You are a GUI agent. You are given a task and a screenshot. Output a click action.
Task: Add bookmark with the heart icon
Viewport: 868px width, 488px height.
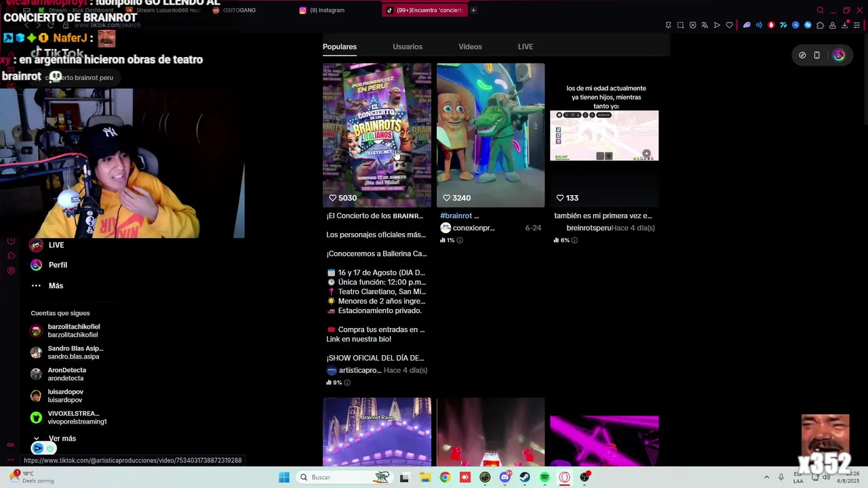point(729,25)
